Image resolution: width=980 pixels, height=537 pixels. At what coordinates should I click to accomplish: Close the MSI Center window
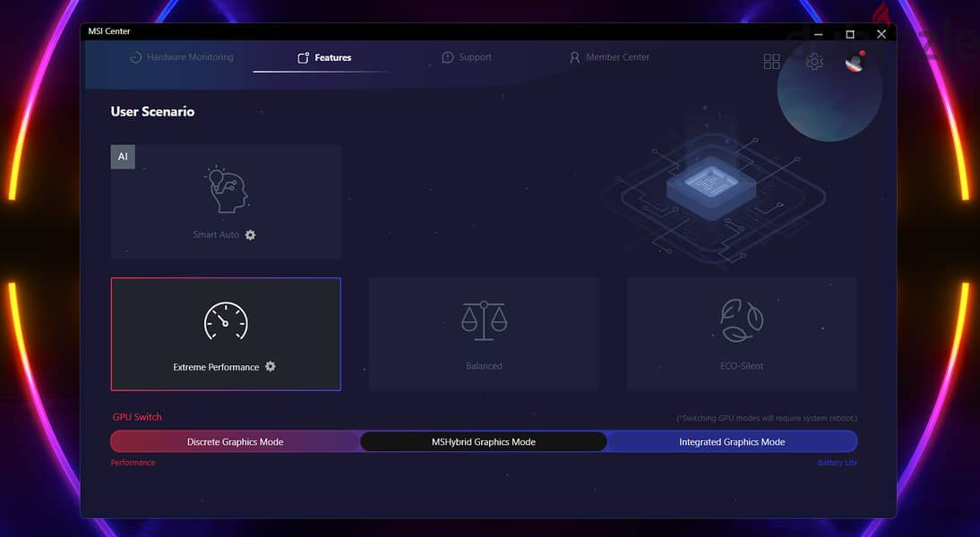tap(881, 34)
